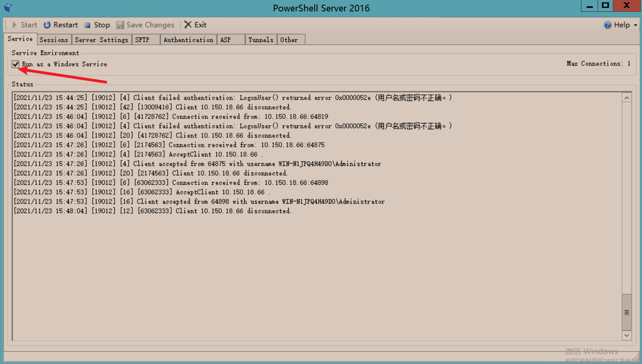The width and height of the screenshot is (642, 364).
Task: Click the Restart button label
Action: [x=66, y=25]
